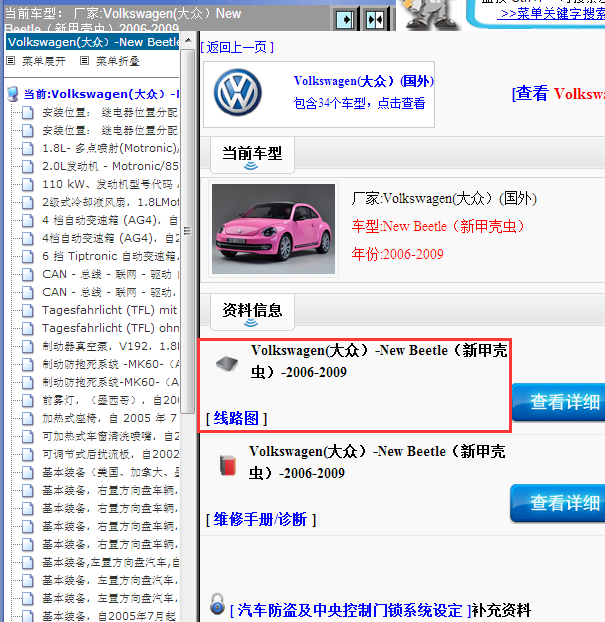Click document icon of 1.8L- 多点喷射 row
The width and height of the screenshot is (605, 622).
pyautogui.click(x=27, y=148)
